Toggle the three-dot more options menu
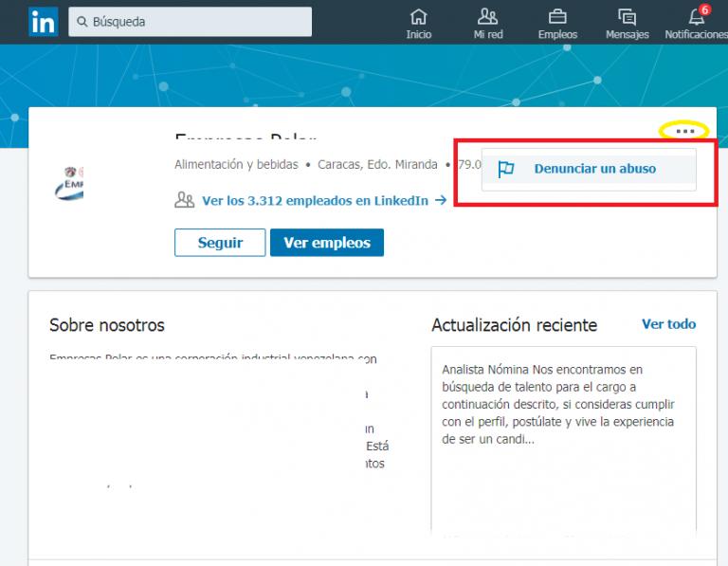The width and height of the screenshot is (728, 566). [685, 131]
